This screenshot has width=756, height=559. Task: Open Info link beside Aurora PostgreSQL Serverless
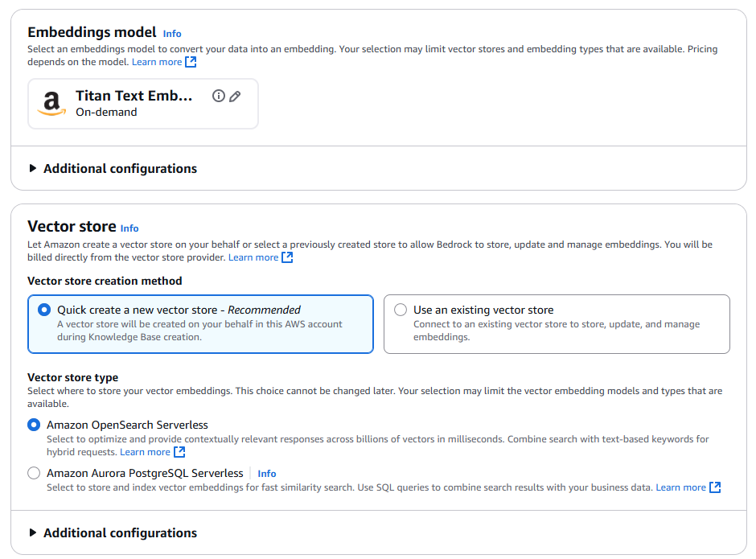coord(267,474)
